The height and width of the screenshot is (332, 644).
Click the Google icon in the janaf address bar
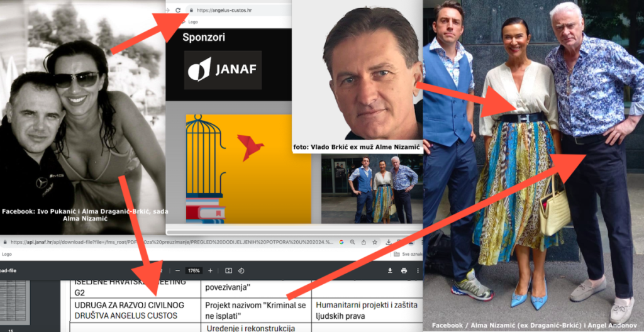pyautogui.click(x=340, y=241)
